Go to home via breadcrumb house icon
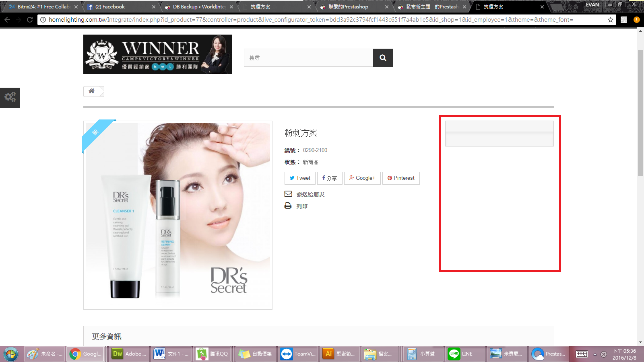This screenshot has height=362, width=644. point(92,91)
